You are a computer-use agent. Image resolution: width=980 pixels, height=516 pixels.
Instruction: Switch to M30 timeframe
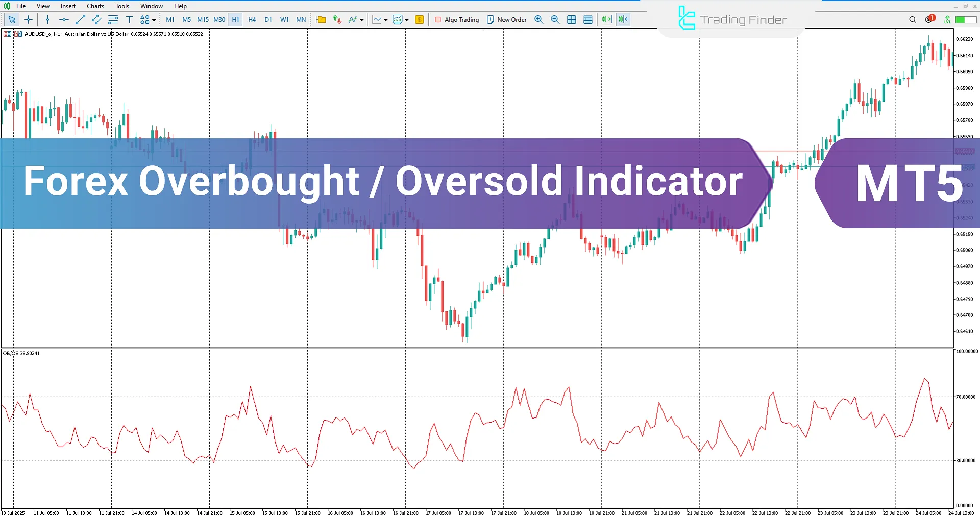coord(219,20)
